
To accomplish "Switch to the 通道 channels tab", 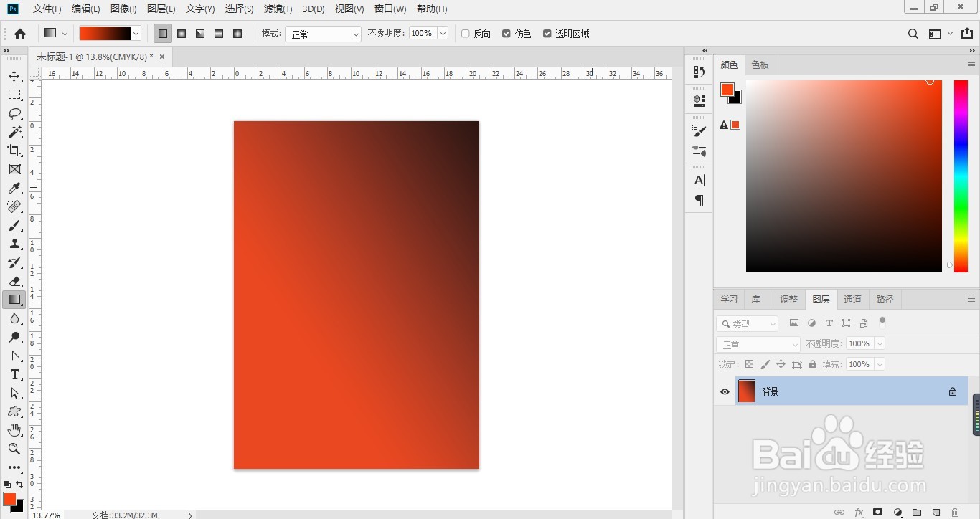I will 852,300.
